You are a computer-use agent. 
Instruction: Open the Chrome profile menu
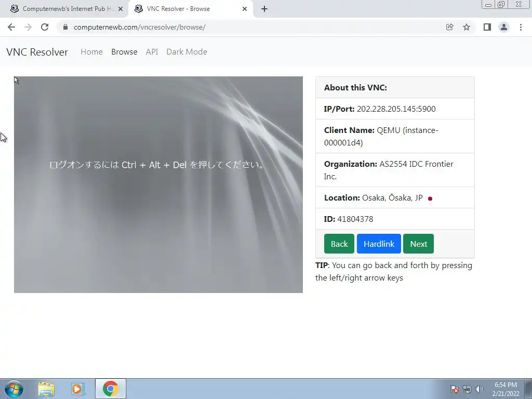[x=504, y=27]
